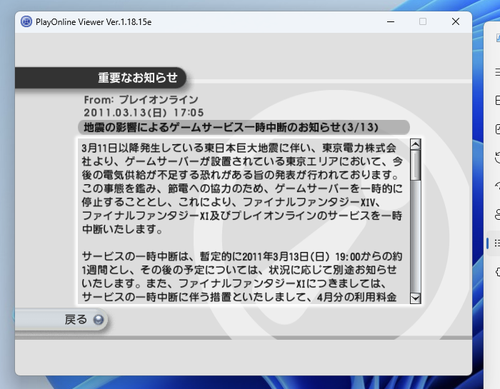Close the PlayOnline Viewer window

pos(455,22)
